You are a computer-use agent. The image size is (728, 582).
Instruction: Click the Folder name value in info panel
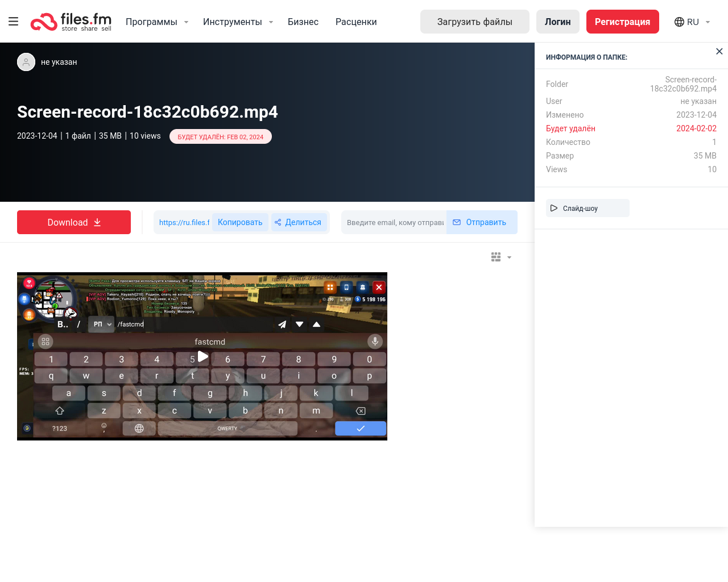[x=683, y=84]
